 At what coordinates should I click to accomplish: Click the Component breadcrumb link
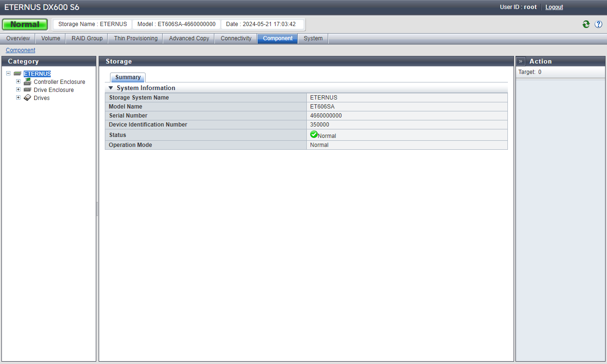click(x=20, y=50)
